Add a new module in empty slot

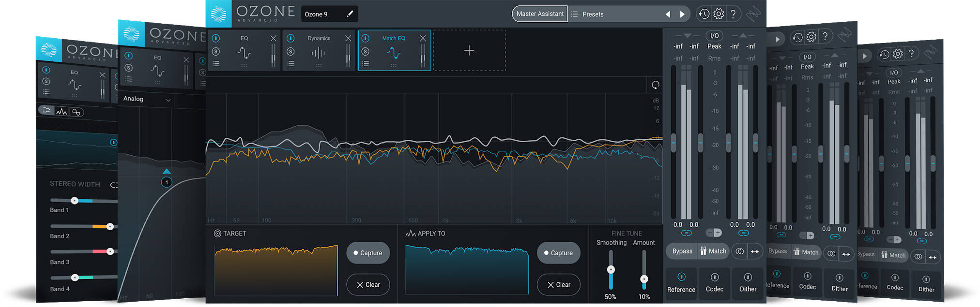point(469,50)
